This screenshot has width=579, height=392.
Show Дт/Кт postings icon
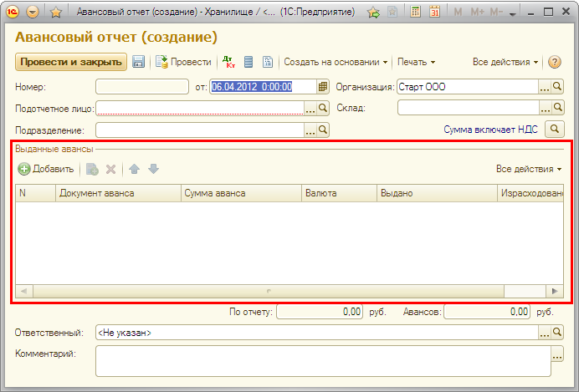(229, 62)
